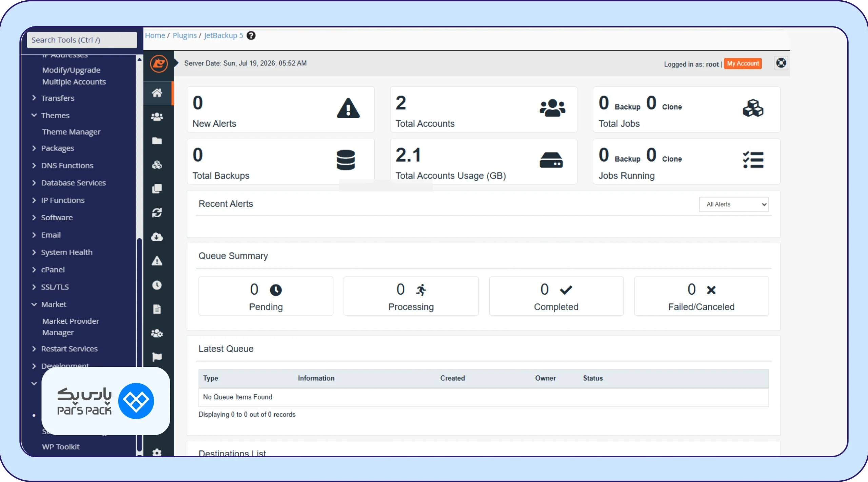The width and height of the screenshot is (868, 482).
Task: Expand the cPanel section
Action: [34, 269]
